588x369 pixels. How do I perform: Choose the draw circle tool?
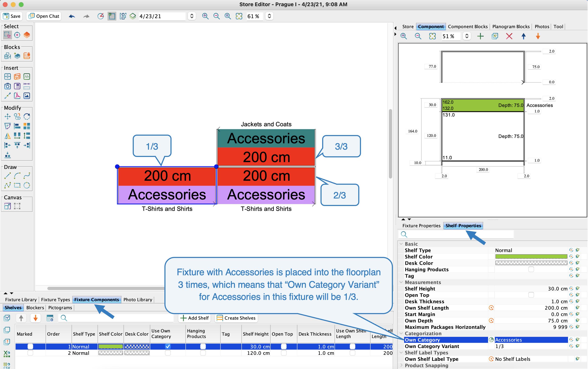click(x=26, y=185)
